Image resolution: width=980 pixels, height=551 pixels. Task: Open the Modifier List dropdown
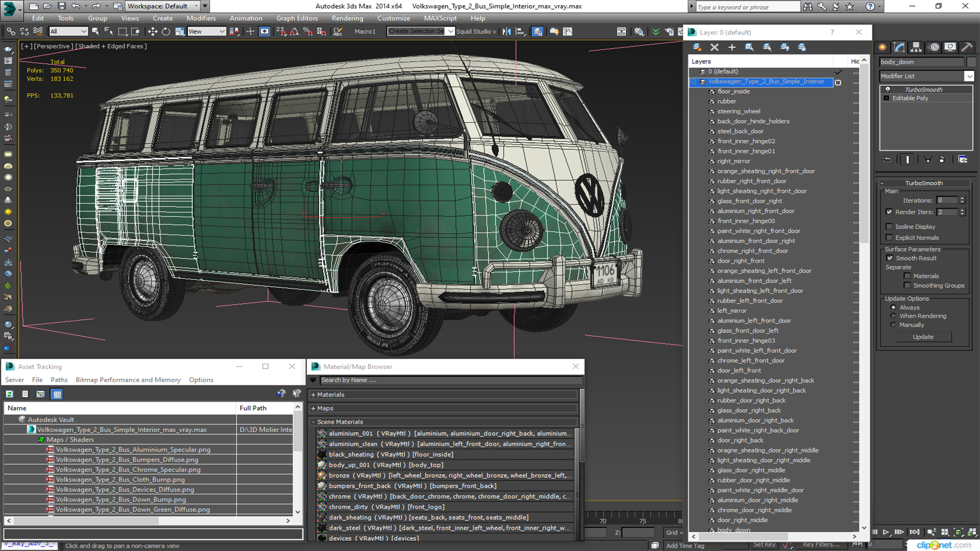969,76
